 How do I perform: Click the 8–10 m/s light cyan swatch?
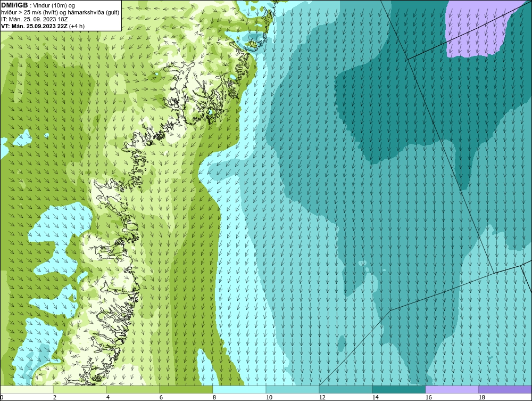(x=239, y=389)
